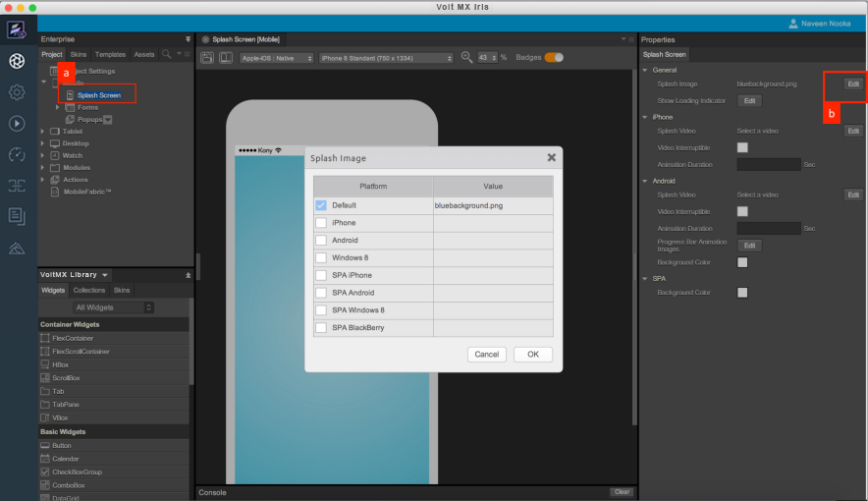Click the document list icon in left sidebar
The height and width of the screenshot is (501, 868).
point(17,216)
